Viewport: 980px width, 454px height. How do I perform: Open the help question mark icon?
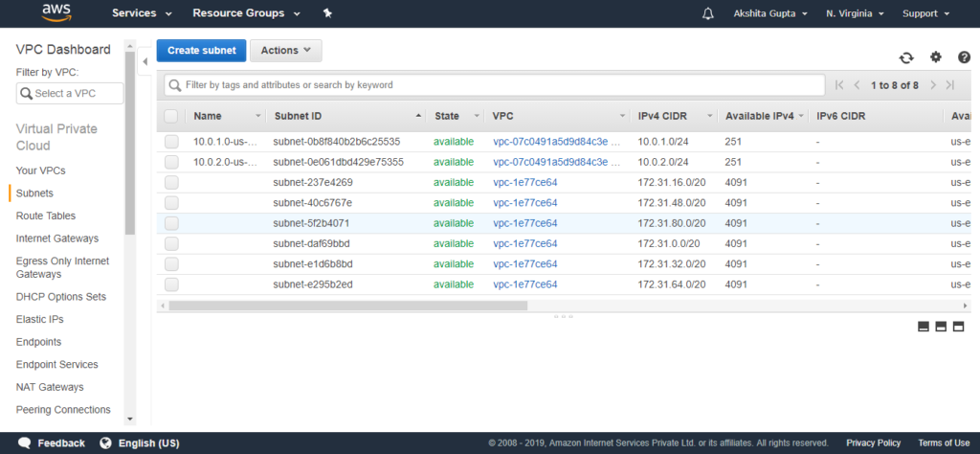(964, 57)
